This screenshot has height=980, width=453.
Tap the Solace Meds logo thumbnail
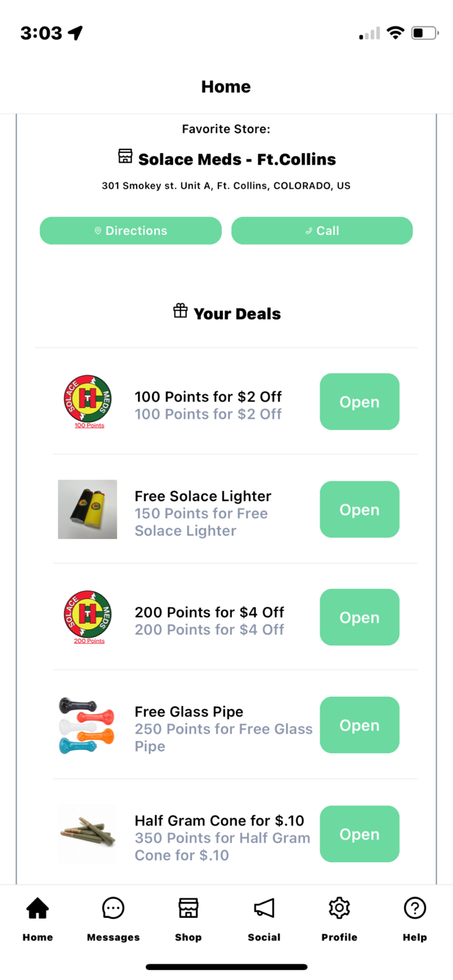point(87,400)
